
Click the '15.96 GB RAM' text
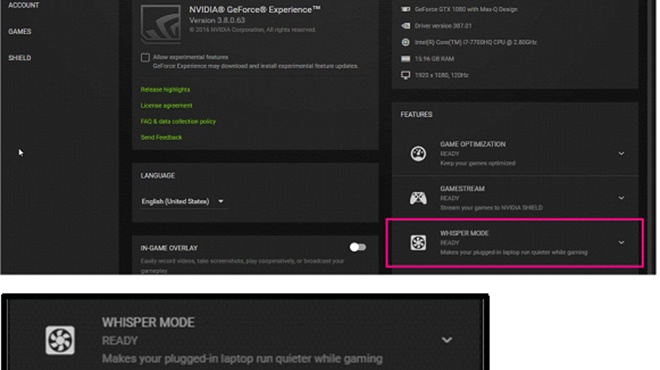coord(434,59)
